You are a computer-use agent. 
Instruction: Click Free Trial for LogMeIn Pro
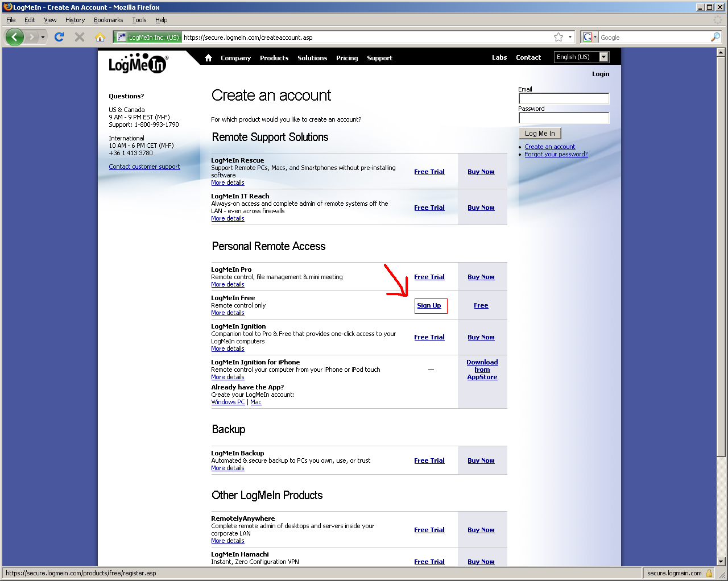[429, 277]
